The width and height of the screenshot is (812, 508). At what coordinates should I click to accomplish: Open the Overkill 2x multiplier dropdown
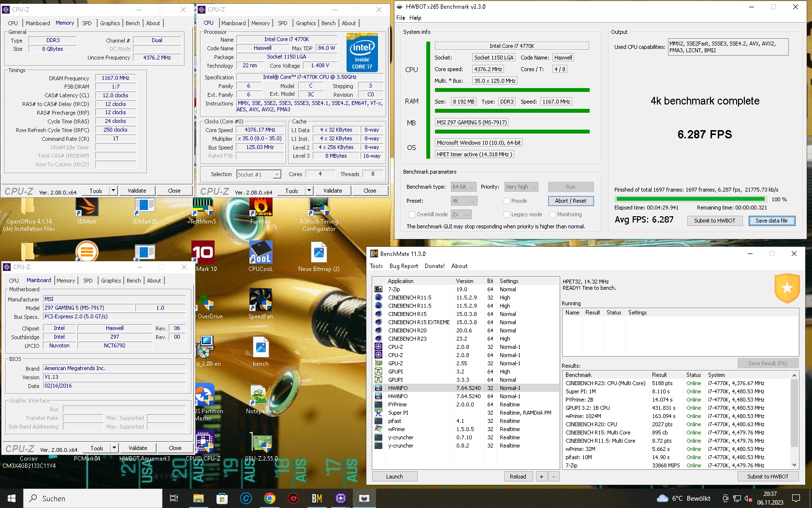point(461,214)
